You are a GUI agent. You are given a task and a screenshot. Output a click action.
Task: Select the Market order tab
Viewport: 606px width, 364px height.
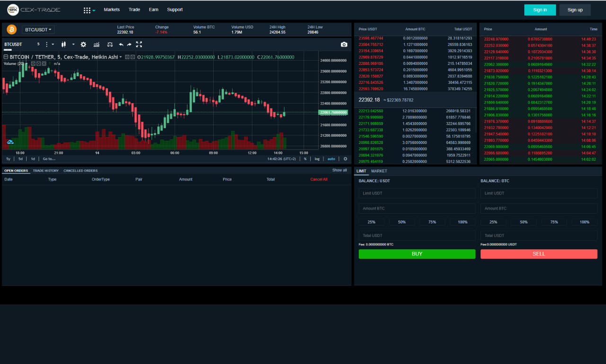tap(379, 171)
